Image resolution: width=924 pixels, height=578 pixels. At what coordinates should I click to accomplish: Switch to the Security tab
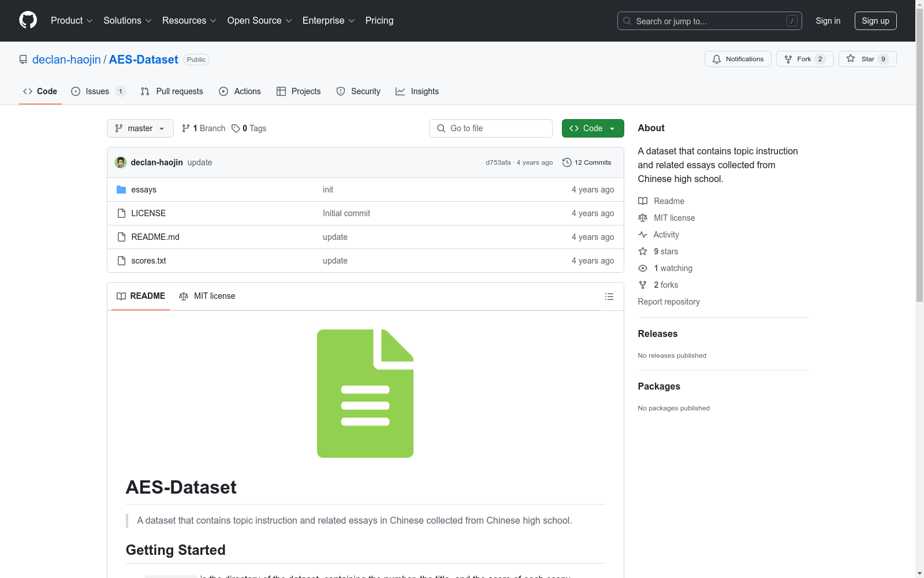tap(359, 91)
